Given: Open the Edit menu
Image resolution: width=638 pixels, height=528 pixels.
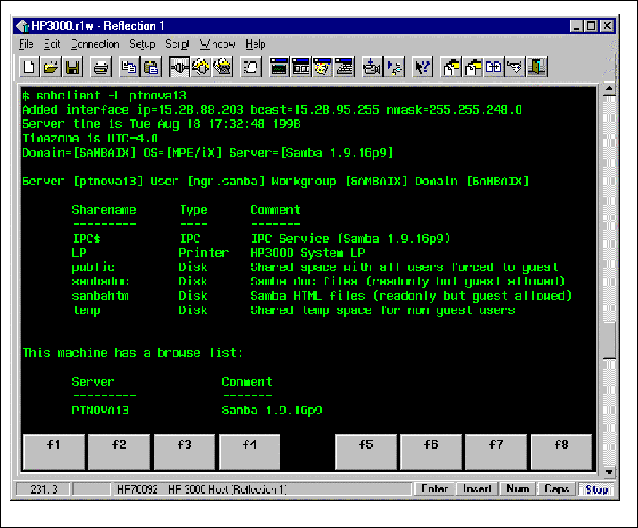Looking at the screenshot, I should coord(52,44).
